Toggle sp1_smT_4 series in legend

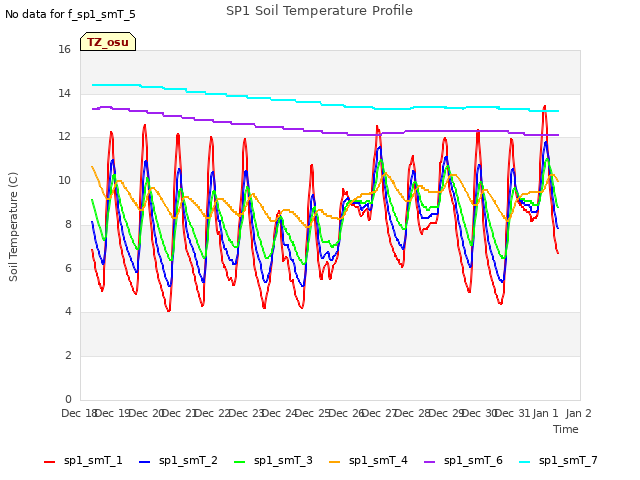(x=368, y=461)
